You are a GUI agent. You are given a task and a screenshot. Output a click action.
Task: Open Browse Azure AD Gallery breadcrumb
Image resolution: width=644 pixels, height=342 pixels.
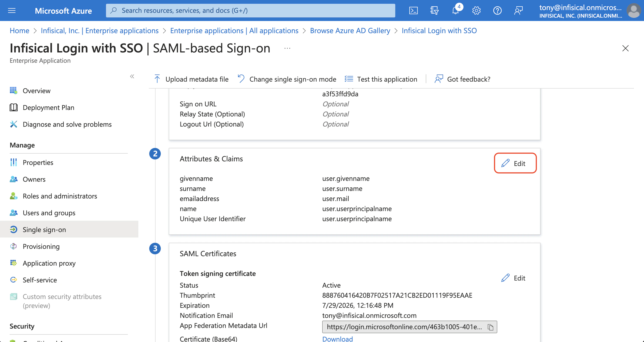click(350, 30)
